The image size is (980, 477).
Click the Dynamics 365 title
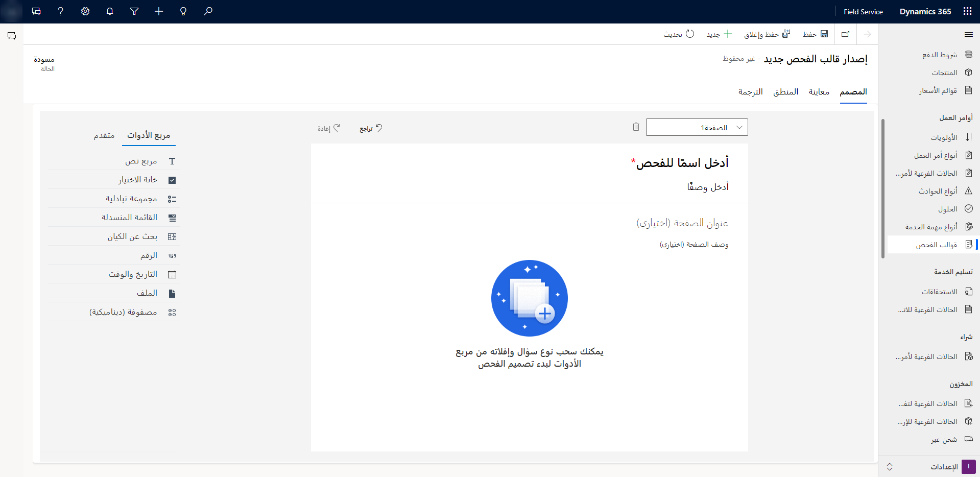click(925, 11)
